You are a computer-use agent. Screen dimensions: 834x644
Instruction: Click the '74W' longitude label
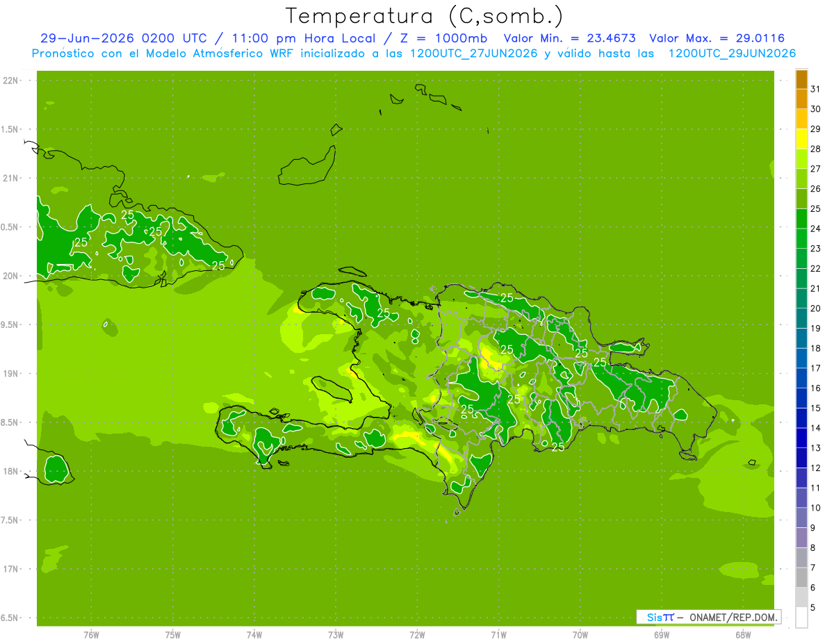point(254,635)
